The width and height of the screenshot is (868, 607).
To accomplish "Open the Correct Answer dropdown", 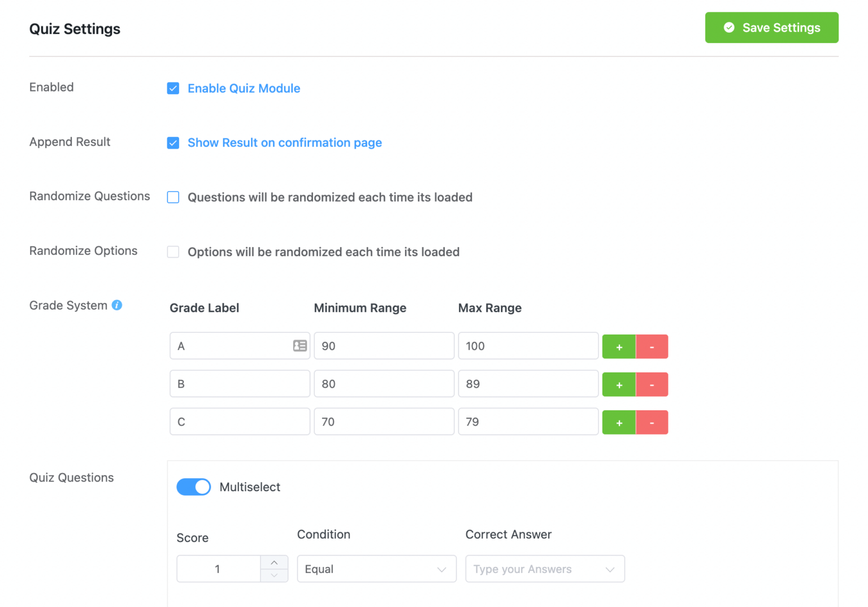I will pos(544,569).
